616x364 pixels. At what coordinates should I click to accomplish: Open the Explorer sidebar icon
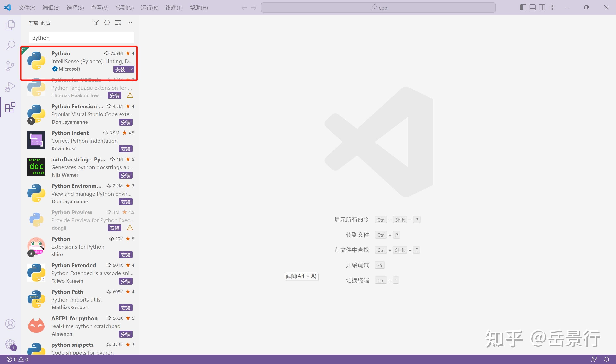10,25
